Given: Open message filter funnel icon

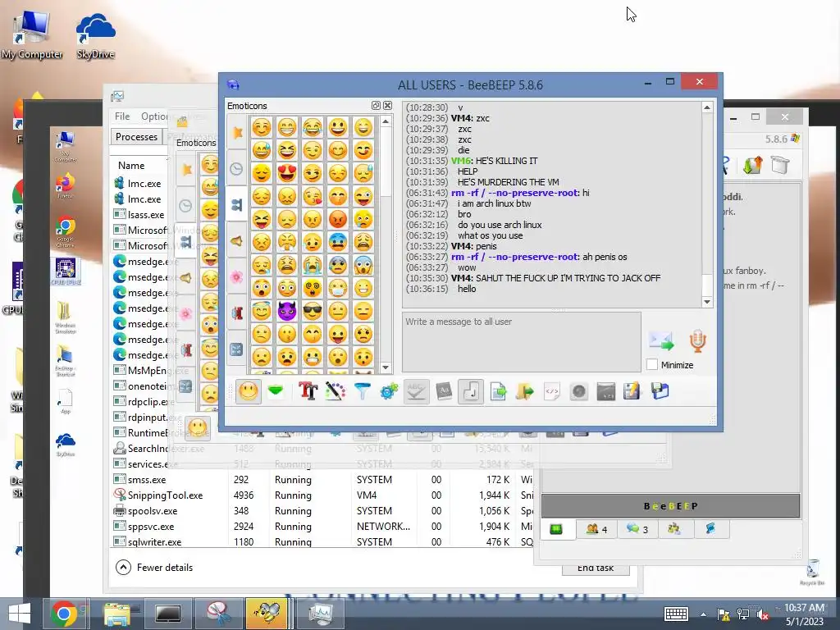Looking at the screenshot, I should 363,391.
